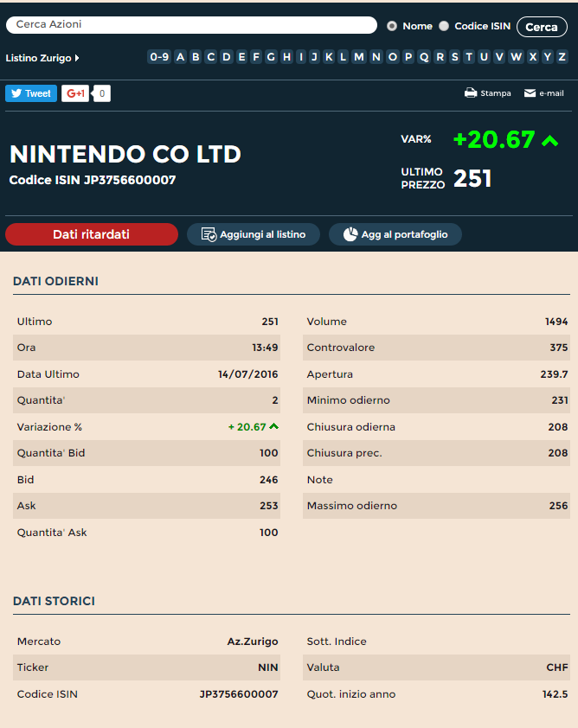
Task: Click the Twitter Tweet button
Action: (x=31, y=93)
